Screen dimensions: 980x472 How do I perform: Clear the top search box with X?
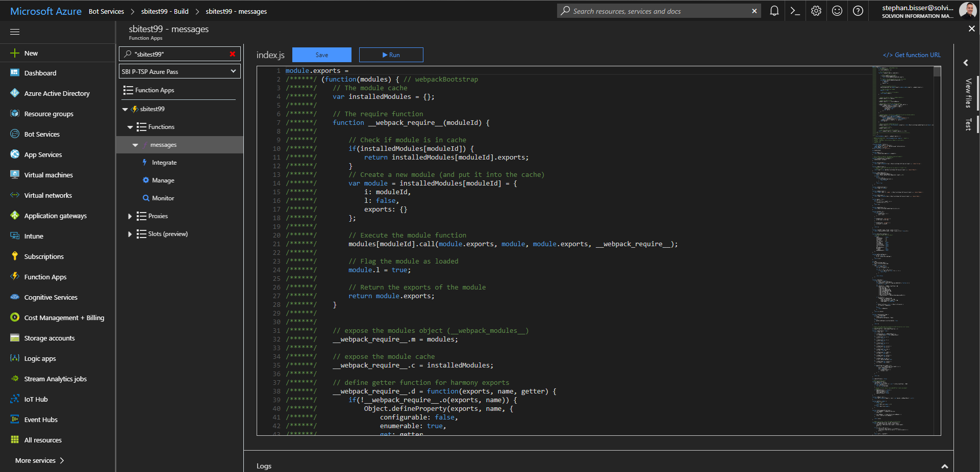(x=755, y=11)
